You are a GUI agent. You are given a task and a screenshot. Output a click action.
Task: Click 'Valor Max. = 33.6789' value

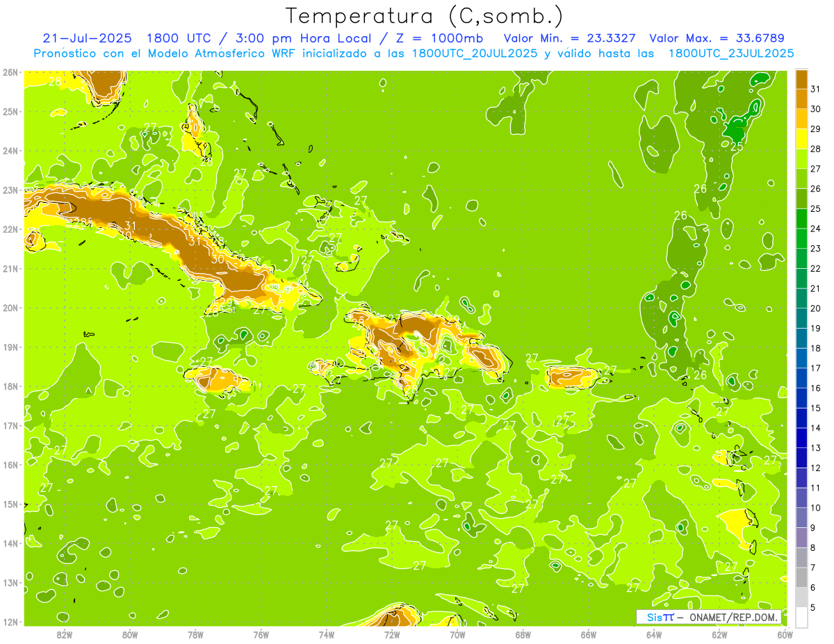[x=717, y=38]
